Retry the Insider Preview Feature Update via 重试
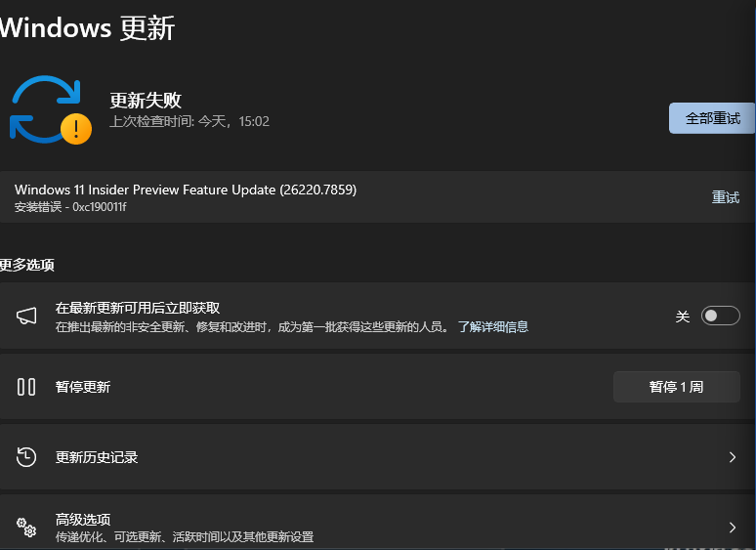This screenshot has height=550, width=756. click(725, 197)
